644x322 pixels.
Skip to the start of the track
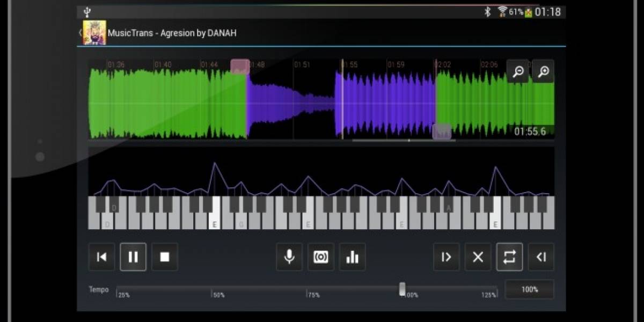point(101,257)
